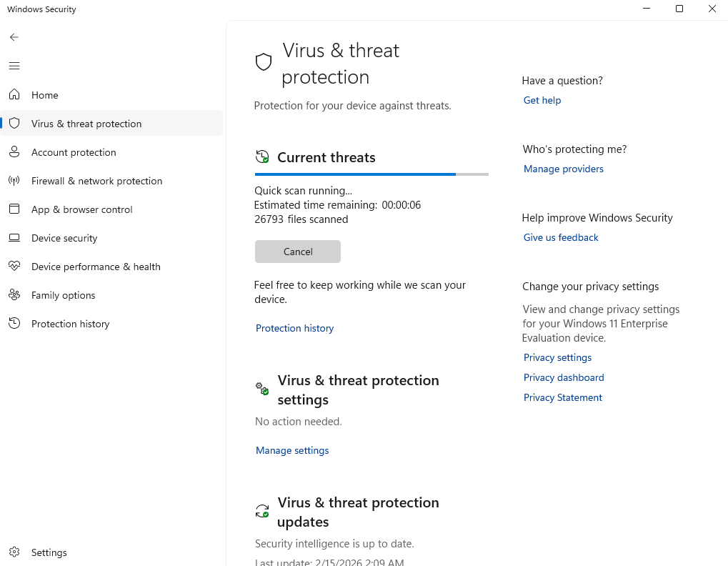
Task: Select Virus & threat protection menu item
Action: tap(86, 124)
